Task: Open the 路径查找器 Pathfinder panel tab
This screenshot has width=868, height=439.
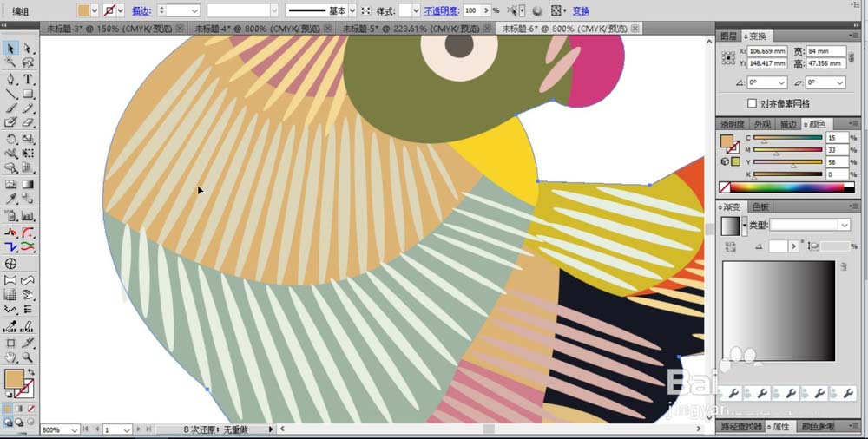Action: coord(740,427)
